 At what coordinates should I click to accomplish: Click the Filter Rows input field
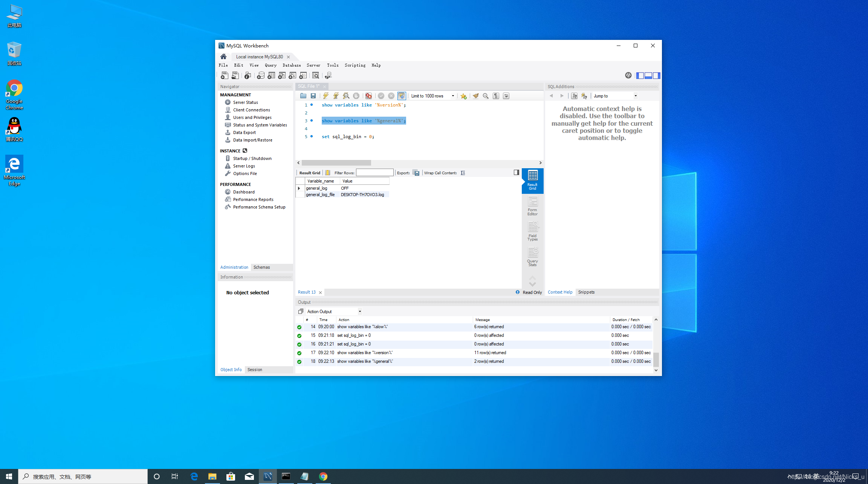pyautogui.click(x=374, y=173)
